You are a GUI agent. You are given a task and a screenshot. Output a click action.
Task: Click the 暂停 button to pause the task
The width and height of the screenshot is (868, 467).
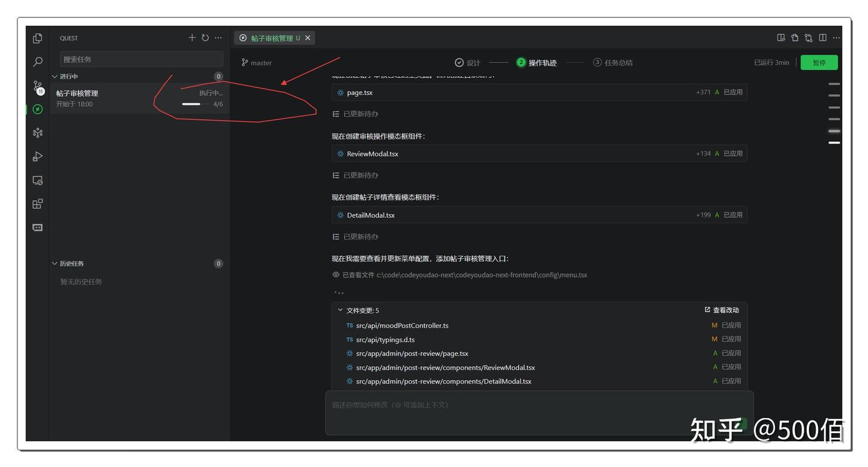coord(819,62)
